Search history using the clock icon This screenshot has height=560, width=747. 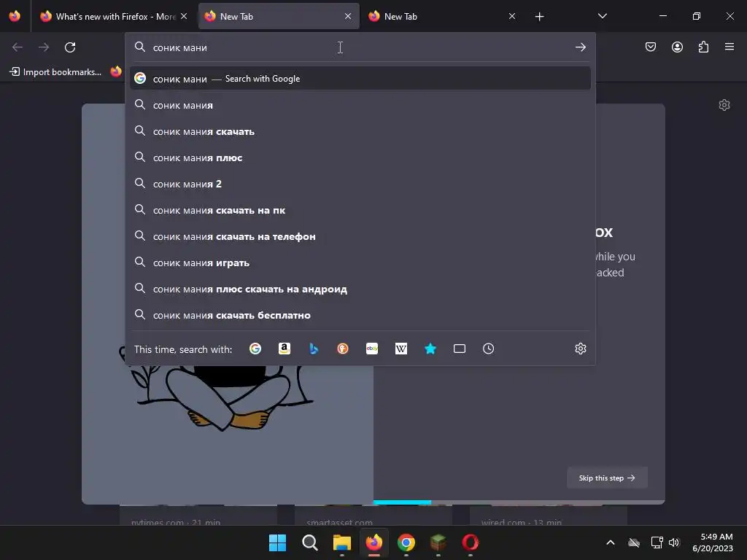click(x=488, y=349)
